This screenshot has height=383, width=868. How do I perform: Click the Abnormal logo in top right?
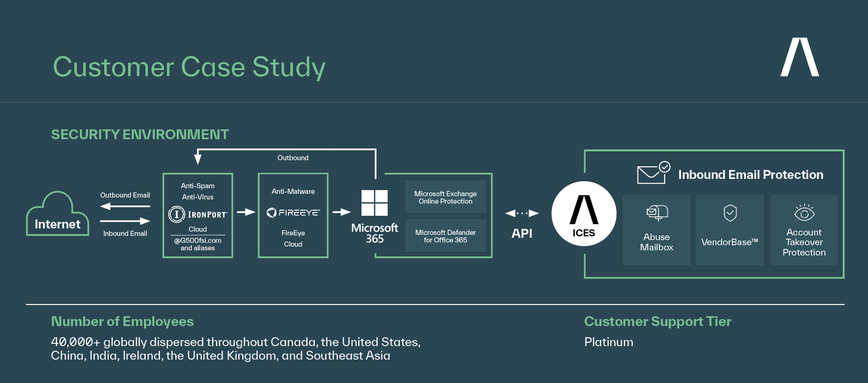(x=800, y=57)
